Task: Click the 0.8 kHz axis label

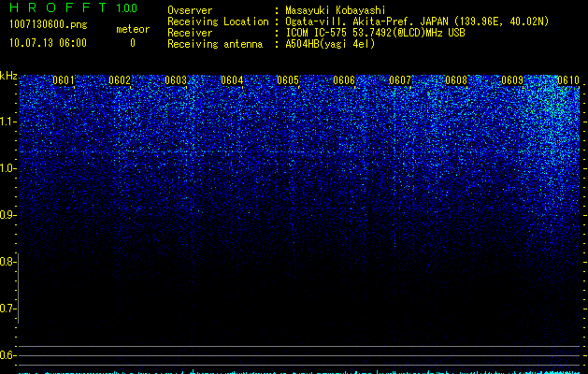Action: pos(7,262)
